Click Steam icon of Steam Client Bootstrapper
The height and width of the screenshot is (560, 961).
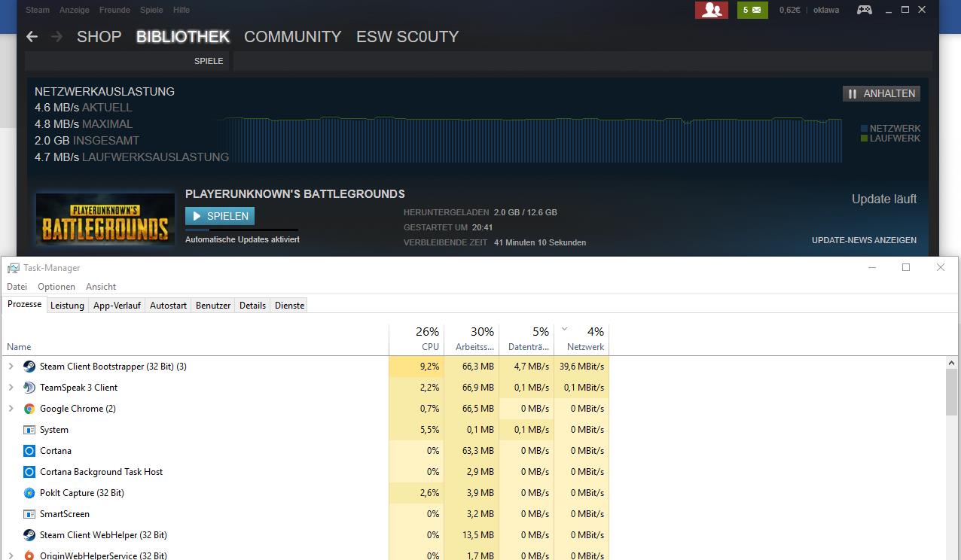29,367
